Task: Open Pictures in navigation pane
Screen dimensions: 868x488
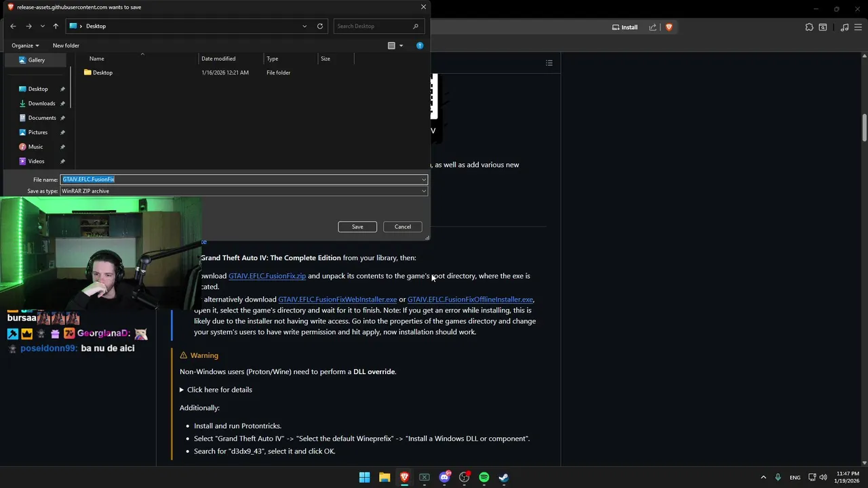Action: 38,132
